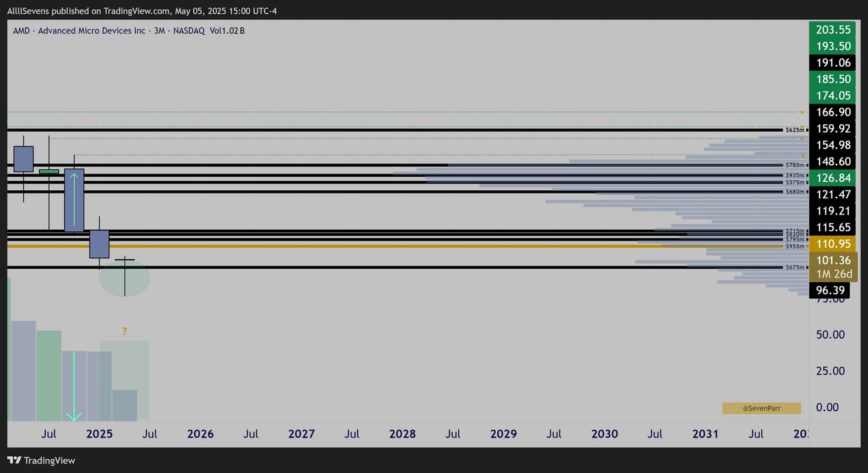
Task: Select the 96.39 price label
Action: tap(830, 290)
